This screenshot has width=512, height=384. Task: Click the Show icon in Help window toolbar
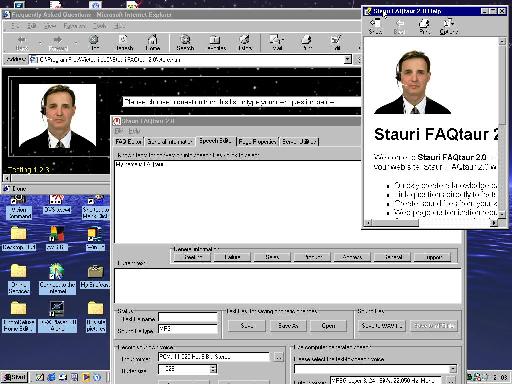click(x=375, y=27)
